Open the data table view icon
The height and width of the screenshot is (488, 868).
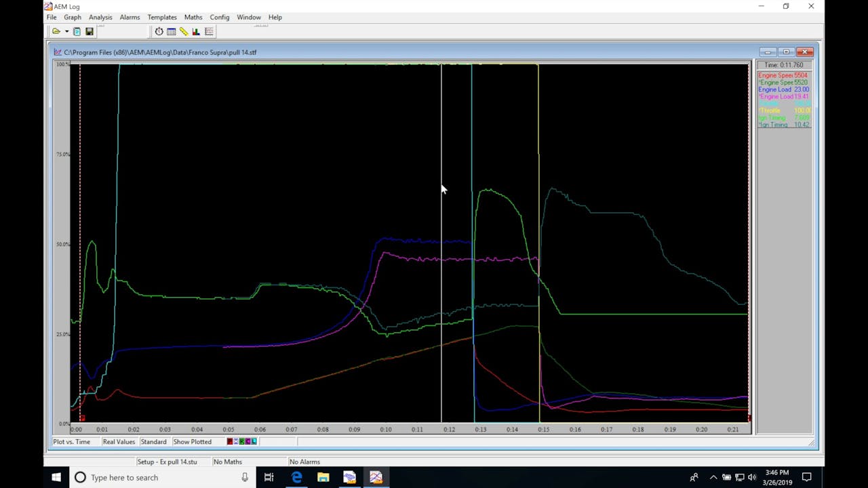[171, 31]
